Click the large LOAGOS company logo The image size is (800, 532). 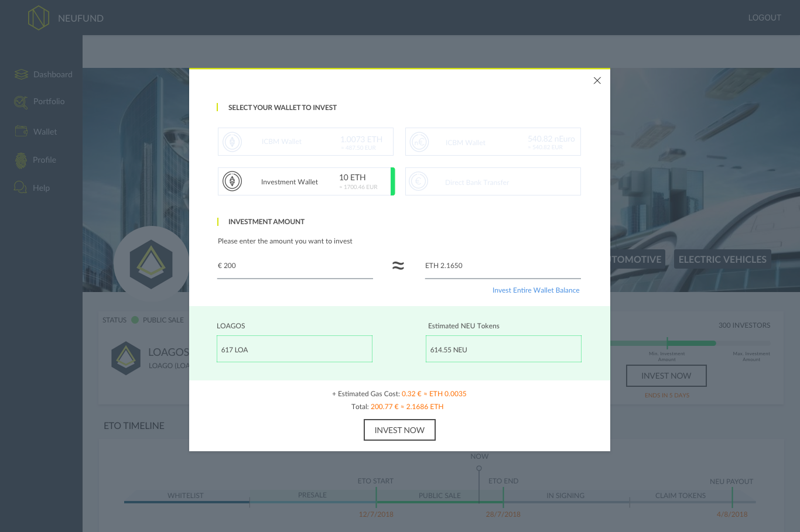tap(151, 263)
